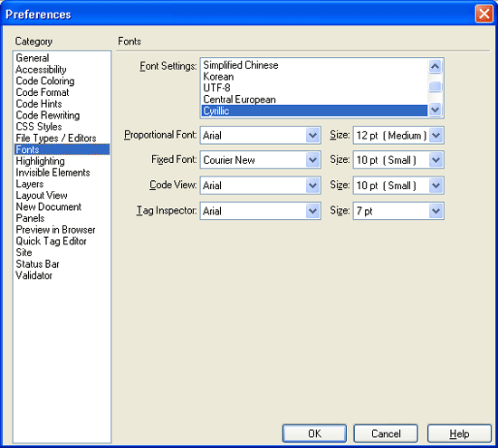Viewport: 498px width, 448px height.
Task: Click the Font Settings list scroll-down arrow
Action: [435, 110]
